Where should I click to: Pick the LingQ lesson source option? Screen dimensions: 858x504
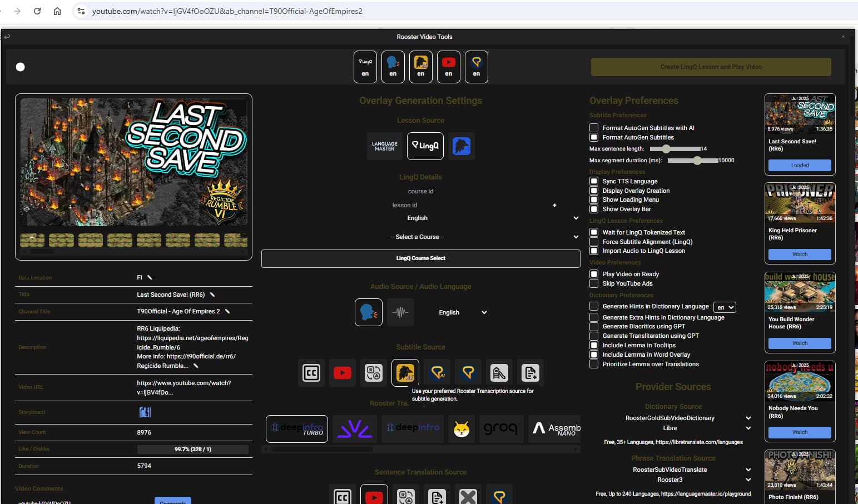425,146
